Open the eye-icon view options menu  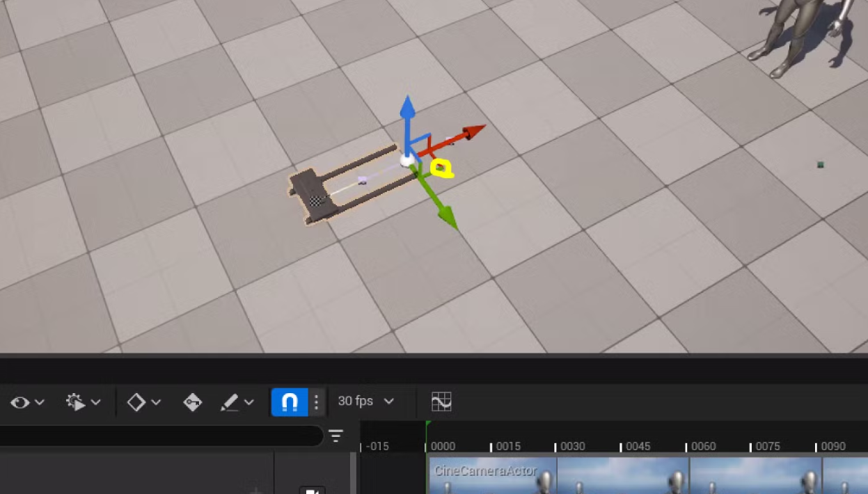click(27, 402)
